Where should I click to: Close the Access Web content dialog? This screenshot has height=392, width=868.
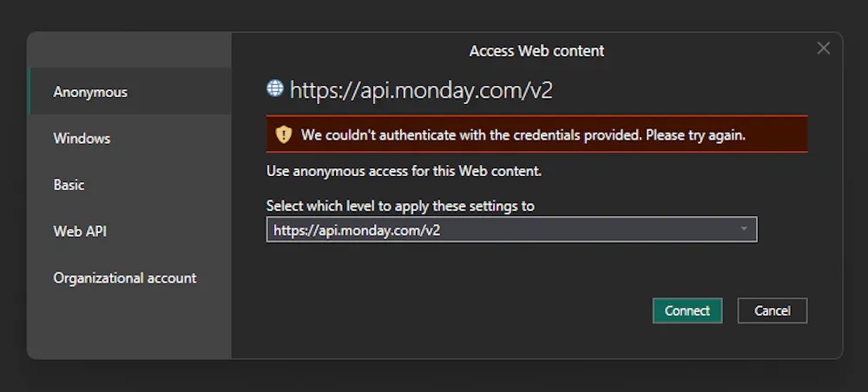click(x=824, y=49)
